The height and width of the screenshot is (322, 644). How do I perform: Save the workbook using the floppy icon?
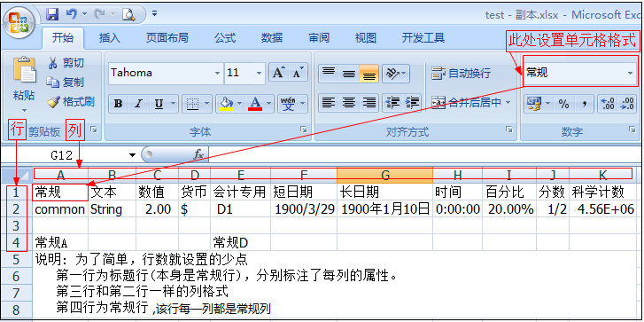(52, 15)
